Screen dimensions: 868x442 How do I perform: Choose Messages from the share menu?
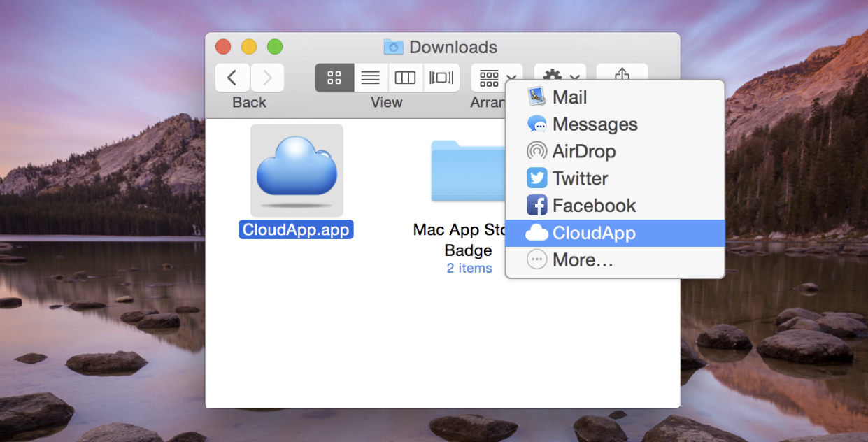(x=615, y=124)
